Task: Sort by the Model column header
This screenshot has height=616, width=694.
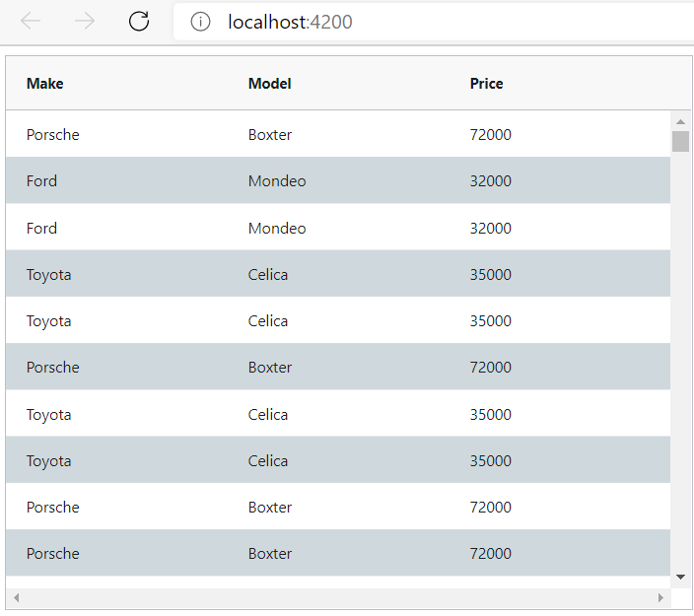Action: pos(269,84)
